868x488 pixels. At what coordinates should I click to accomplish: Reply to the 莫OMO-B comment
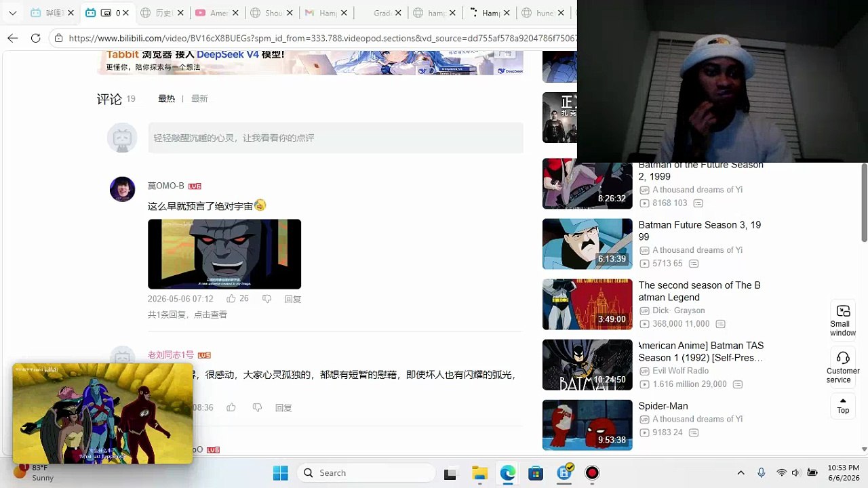coord(293,299)
